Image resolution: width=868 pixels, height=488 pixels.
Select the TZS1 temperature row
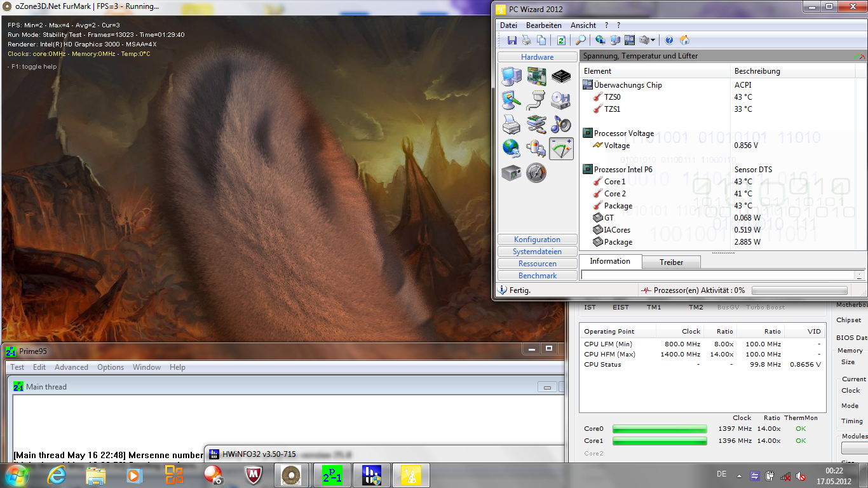click(718, 109)
